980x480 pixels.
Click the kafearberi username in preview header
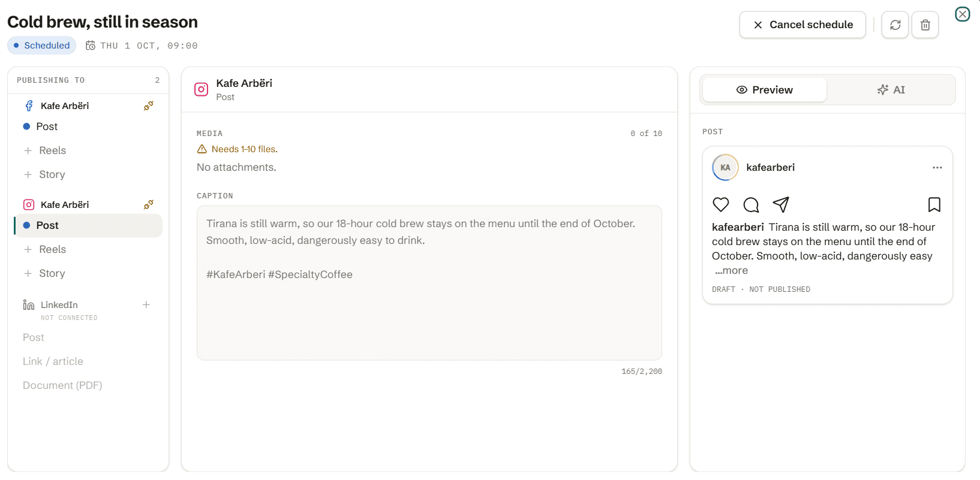coord(770,167)
